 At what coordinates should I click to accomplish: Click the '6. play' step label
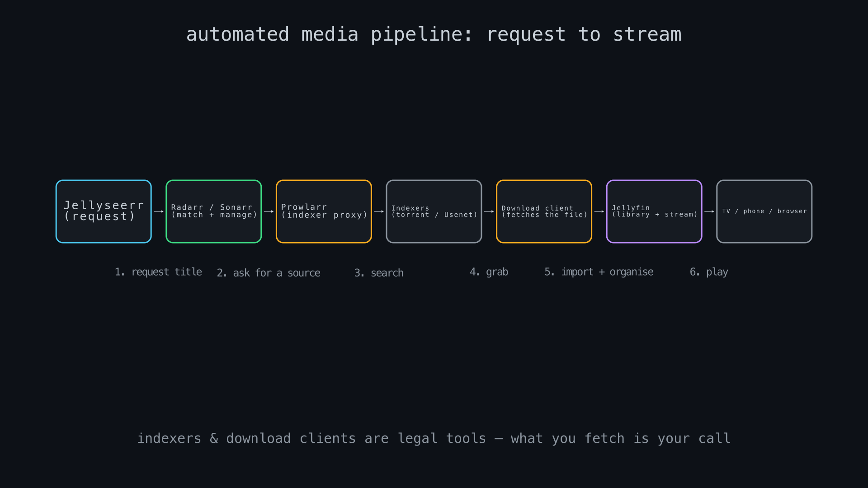(709, 272)
